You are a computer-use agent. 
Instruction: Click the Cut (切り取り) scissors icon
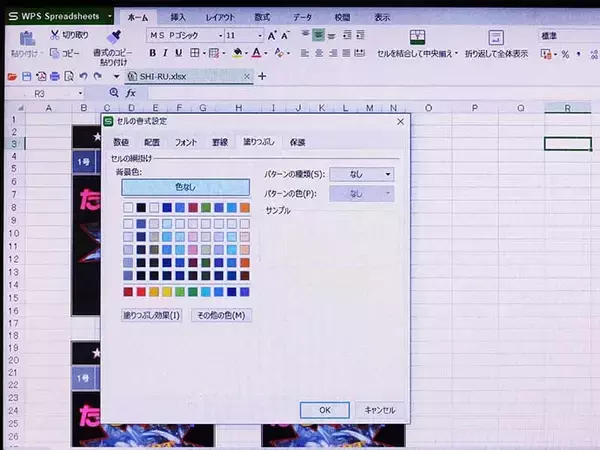[53, 35]
